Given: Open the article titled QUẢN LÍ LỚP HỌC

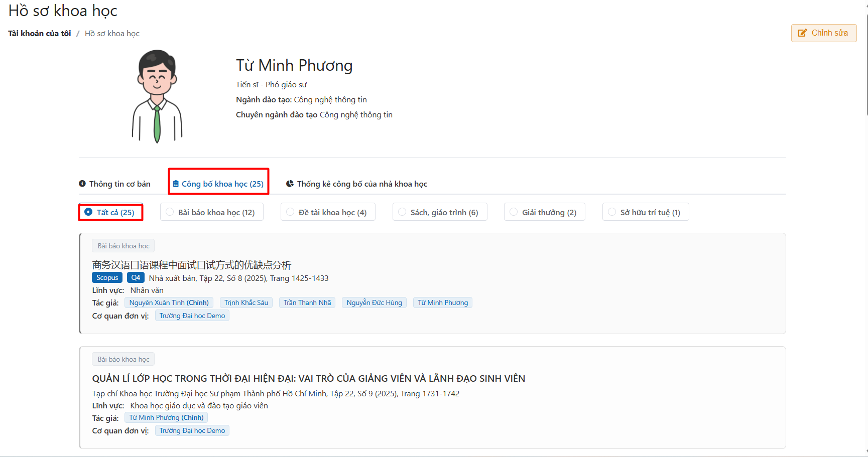Looking at the screenshot, I should click(x=308, y=379).
